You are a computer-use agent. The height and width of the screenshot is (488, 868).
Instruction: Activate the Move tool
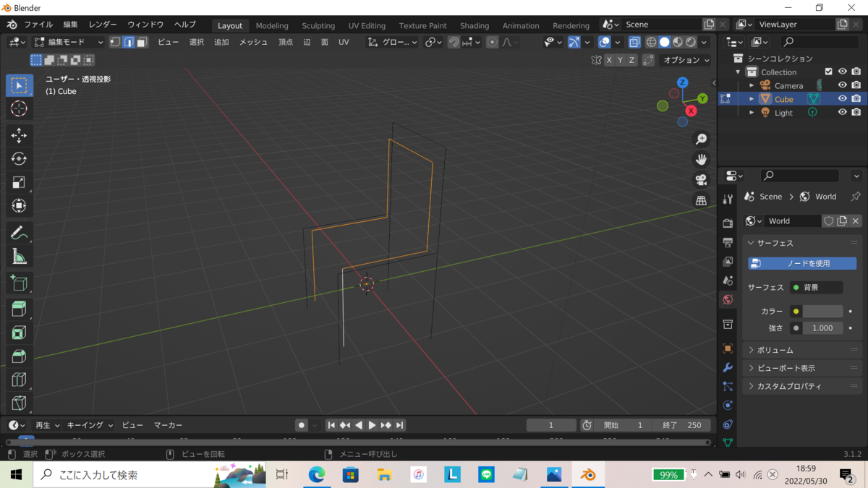click(20, 135)
